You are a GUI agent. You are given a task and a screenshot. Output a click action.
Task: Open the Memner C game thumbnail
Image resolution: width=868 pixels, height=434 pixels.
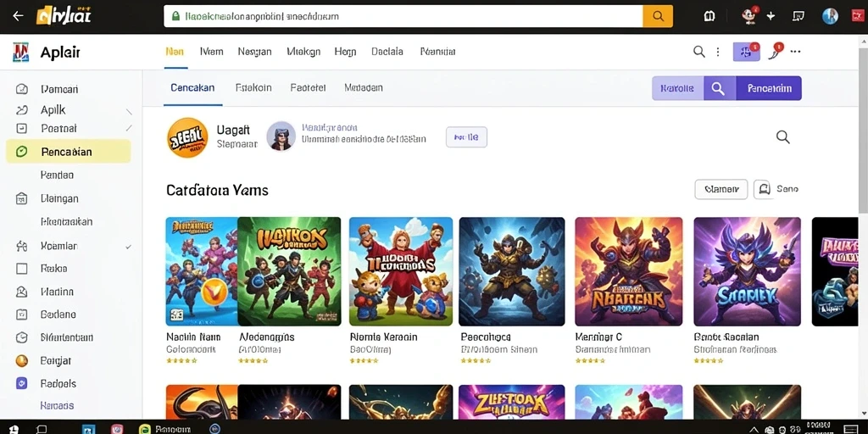pos(628,271)
